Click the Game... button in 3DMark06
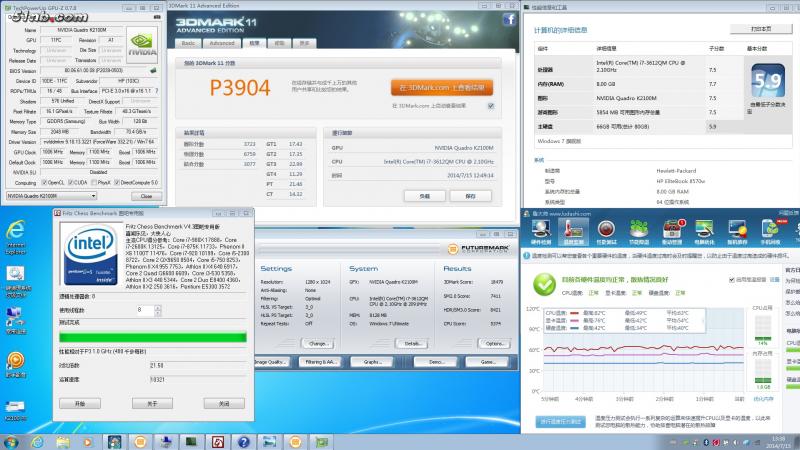The image size is (800, 450). coord(488,362)
